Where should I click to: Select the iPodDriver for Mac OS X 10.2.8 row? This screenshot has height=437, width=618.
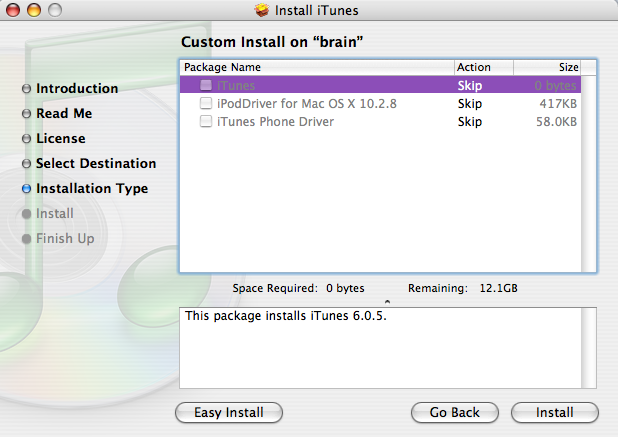click(380, 104)
